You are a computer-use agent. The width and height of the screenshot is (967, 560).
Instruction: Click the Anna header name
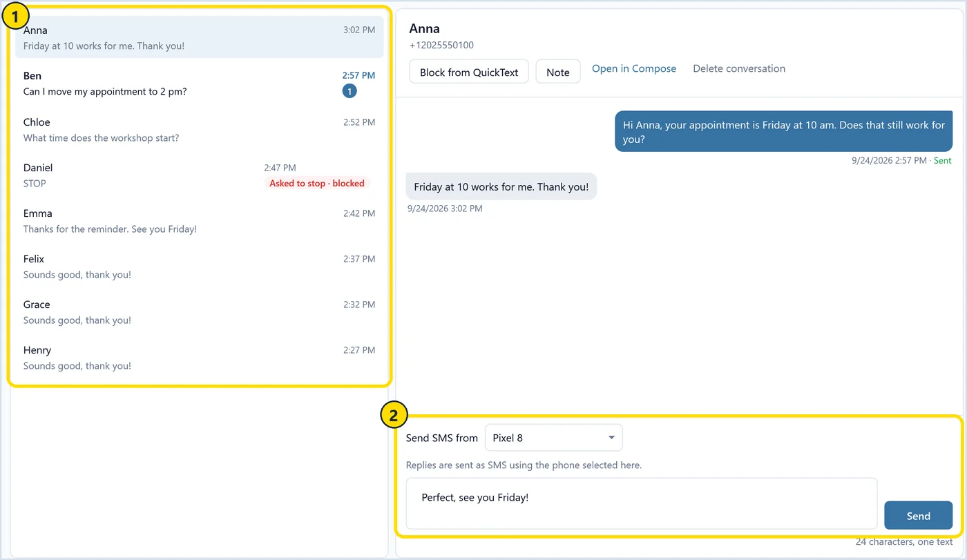(x=424, y=28)
